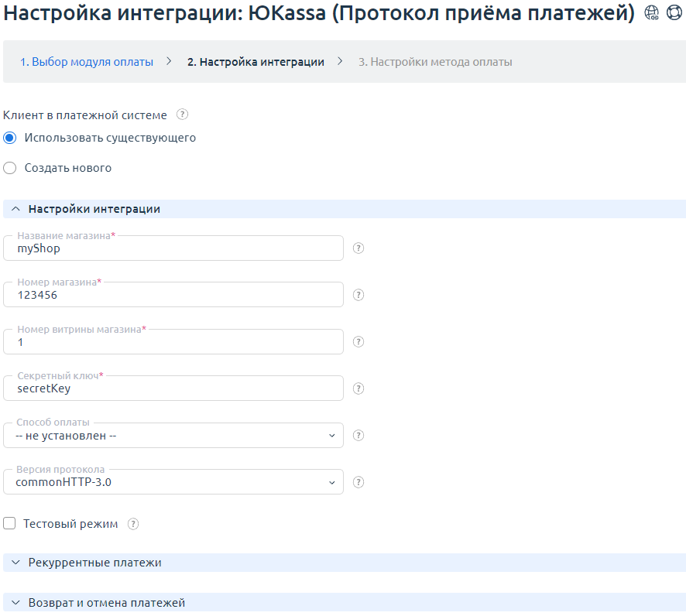Click help icon next to Секретный ключ

(358, 388)
